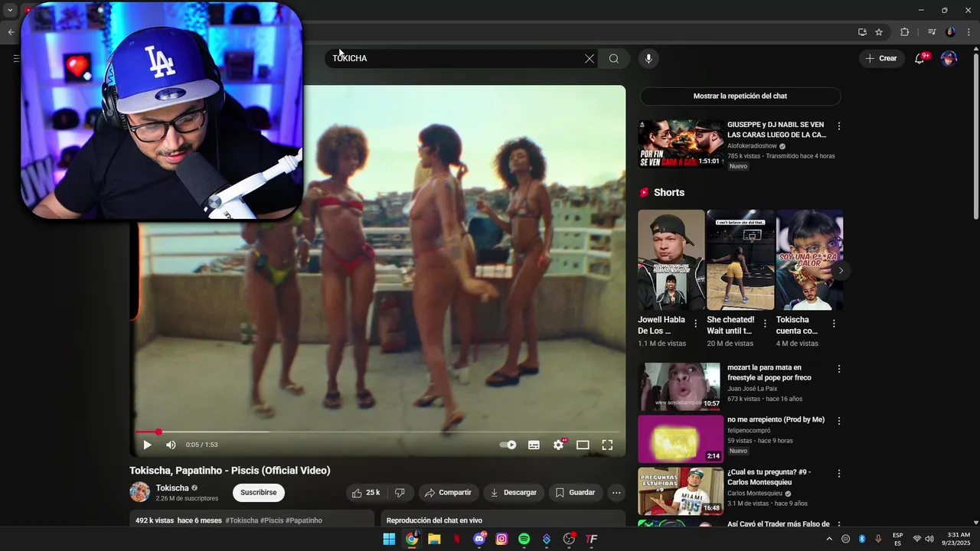Open the Jowell Habla De Los short

671,260
